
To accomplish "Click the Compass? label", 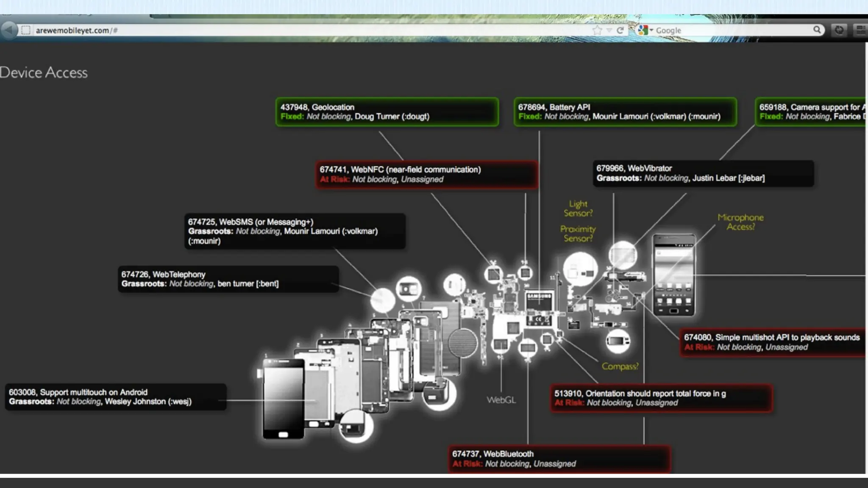I will (x=620, y=366).
